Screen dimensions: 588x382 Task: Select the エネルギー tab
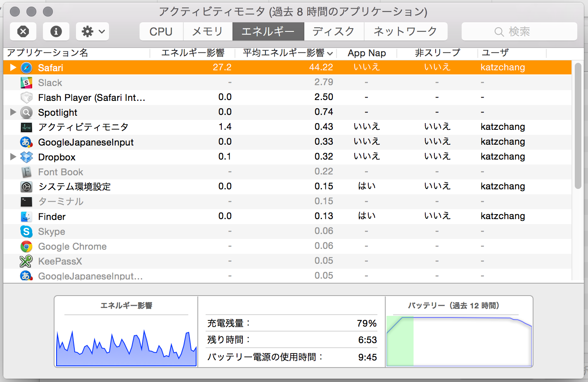click(268, 31)
